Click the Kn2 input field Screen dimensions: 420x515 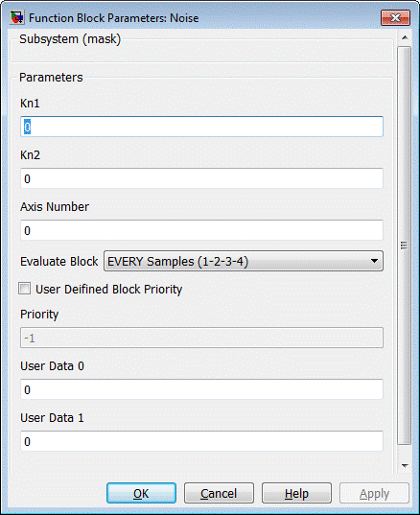(x=201, y=178)
